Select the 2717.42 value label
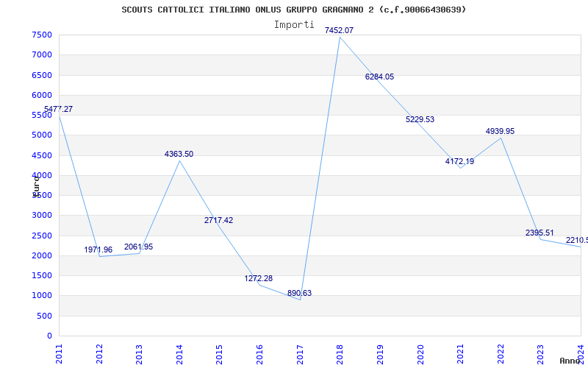 pos(218,220)
